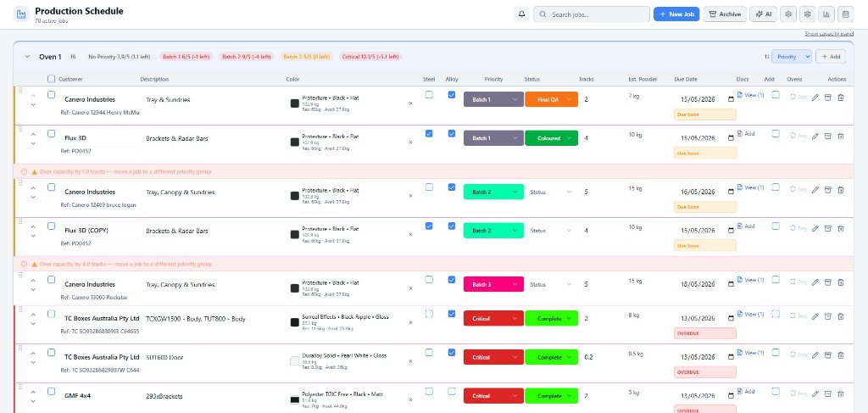Uncheck Alloy for Canero 12944 job
Viewport: 868px width, 413px height.
[452, 95]
